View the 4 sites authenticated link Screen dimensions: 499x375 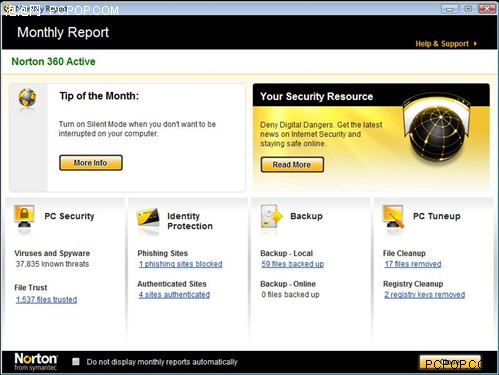(x=174, y=295)
